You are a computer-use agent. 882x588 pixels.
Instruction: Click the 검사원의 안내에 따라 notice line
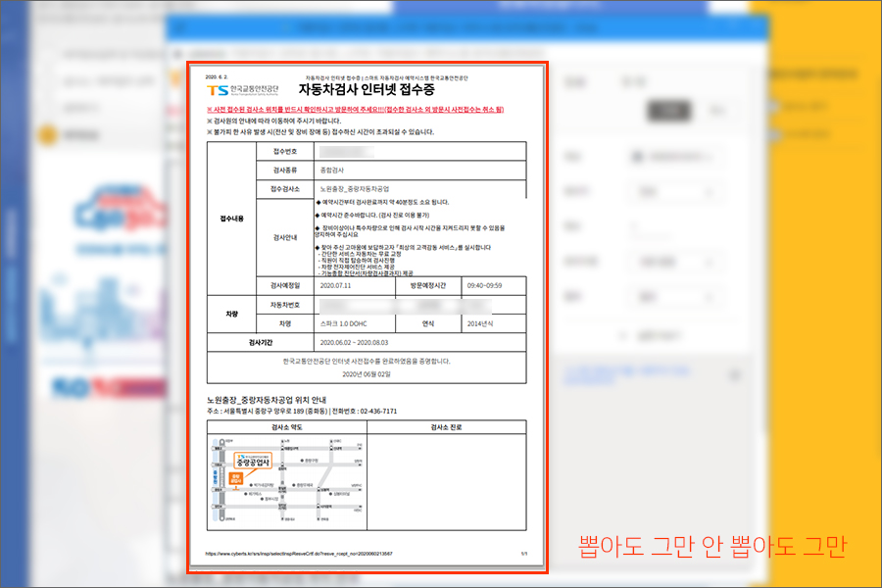(274, 121)
